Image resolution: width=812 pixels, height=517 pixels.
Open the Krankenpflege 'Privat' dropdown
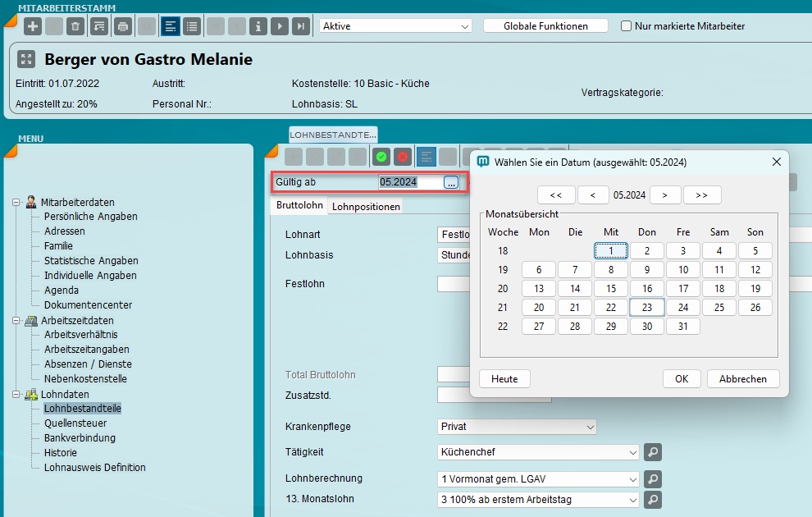pyautogui.click(x=517, y=427)
